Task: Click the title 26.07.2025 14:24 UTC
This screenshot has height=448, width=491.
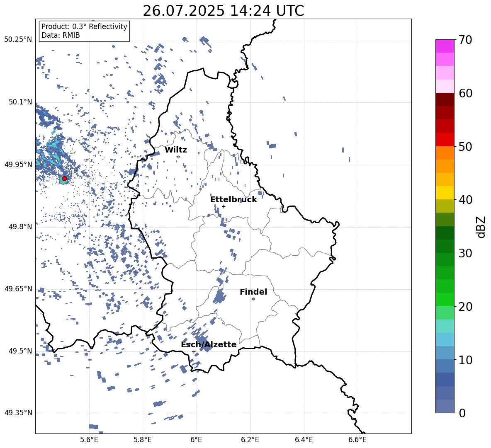Action: (224, 11)
